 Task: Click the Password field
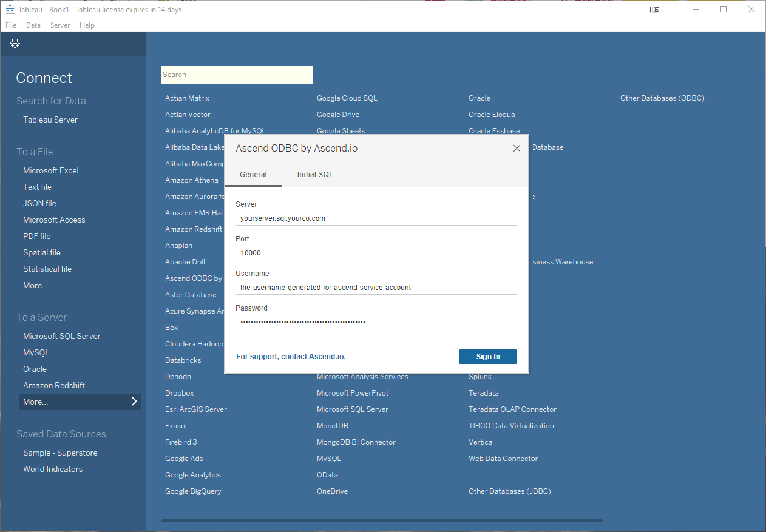(376, 322)
